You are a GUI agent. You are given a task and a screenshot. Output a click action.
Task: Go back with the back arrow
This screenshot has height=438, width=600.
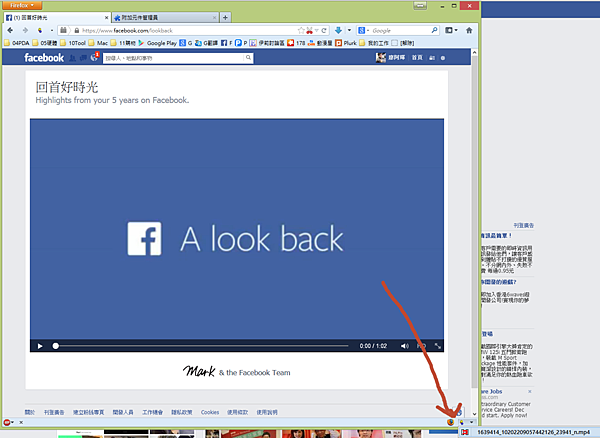(10, 30)
